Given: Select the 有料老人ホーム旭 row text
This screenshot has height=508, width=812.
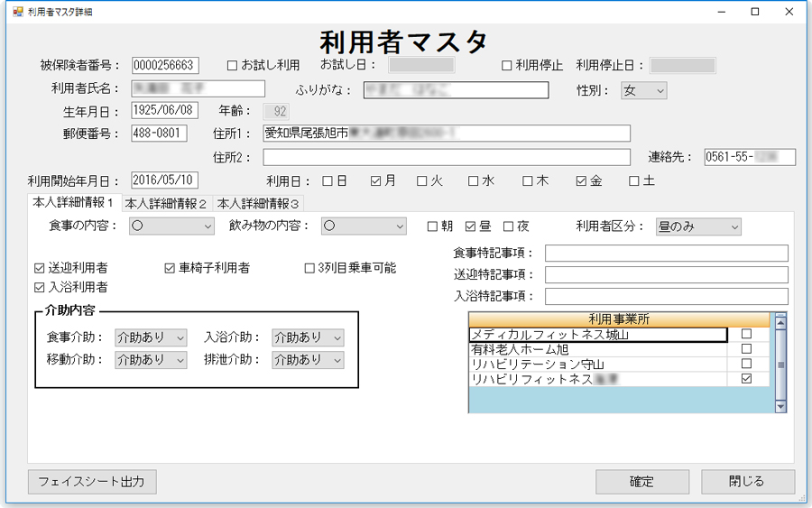Looking at the screenshot, I should point(520,349).
